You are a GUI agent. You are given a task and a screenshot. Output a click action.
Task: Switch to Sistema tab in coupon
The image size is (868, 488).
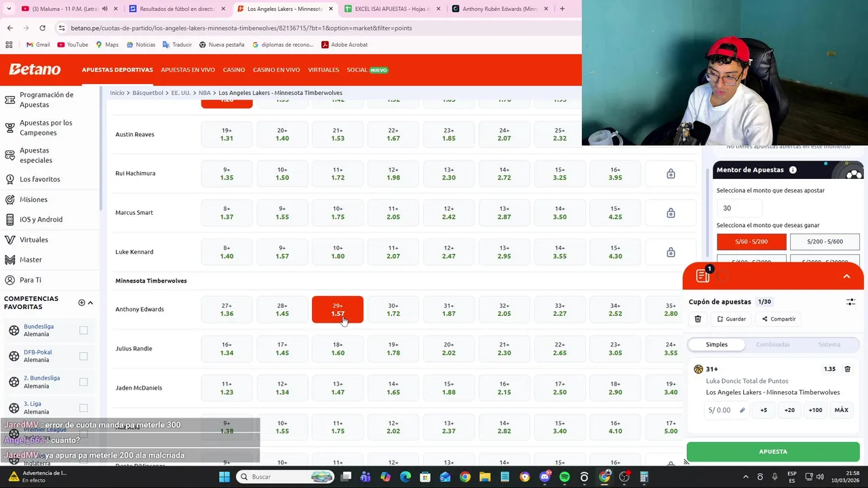point(829,344)
